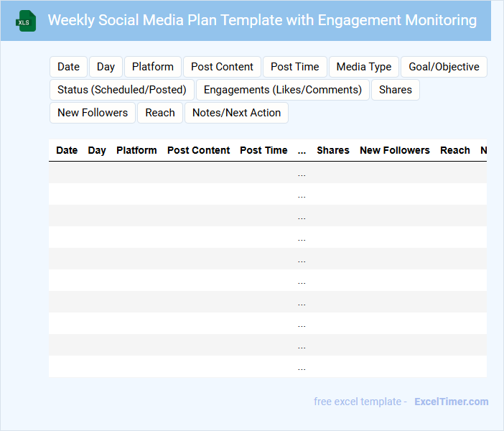Viewport: 504px width, 431px height.
Task: Click the New Followers column header
Action: [394, 150]
